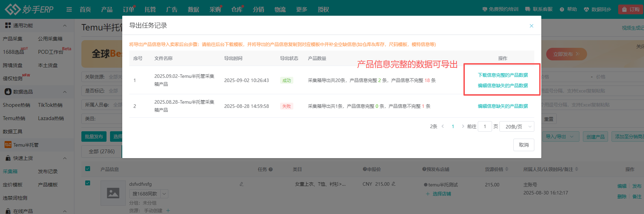644x214 pixels.
Task: Click the Temu半托管 orange icon
Action: (8, 145)
